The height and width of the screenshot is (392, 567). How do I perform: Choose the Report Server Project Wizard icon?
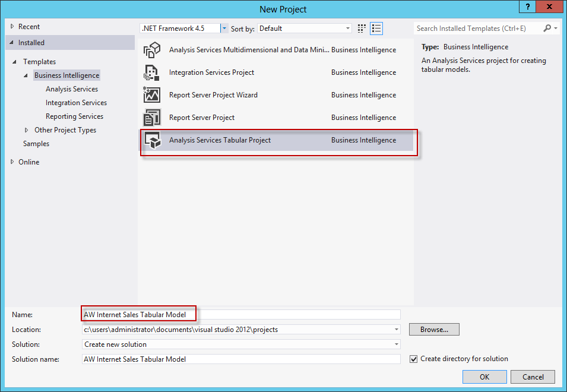point(152,95)
